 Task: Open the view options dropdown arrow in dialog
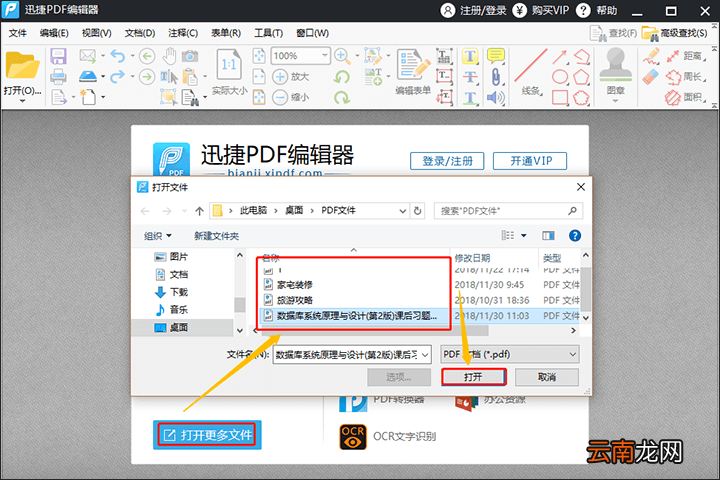[x=523, y=236]
